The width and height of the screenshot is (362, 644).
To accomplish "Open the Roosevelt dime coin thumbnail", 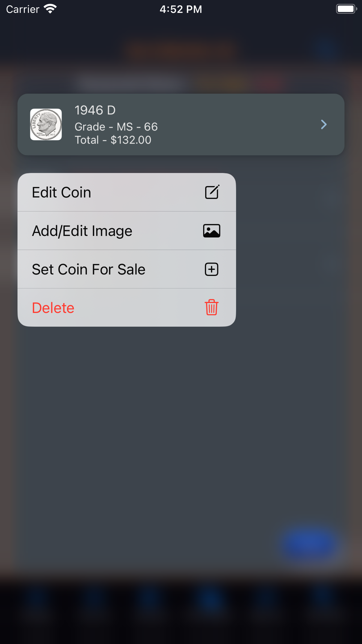I will pos(46,125).
